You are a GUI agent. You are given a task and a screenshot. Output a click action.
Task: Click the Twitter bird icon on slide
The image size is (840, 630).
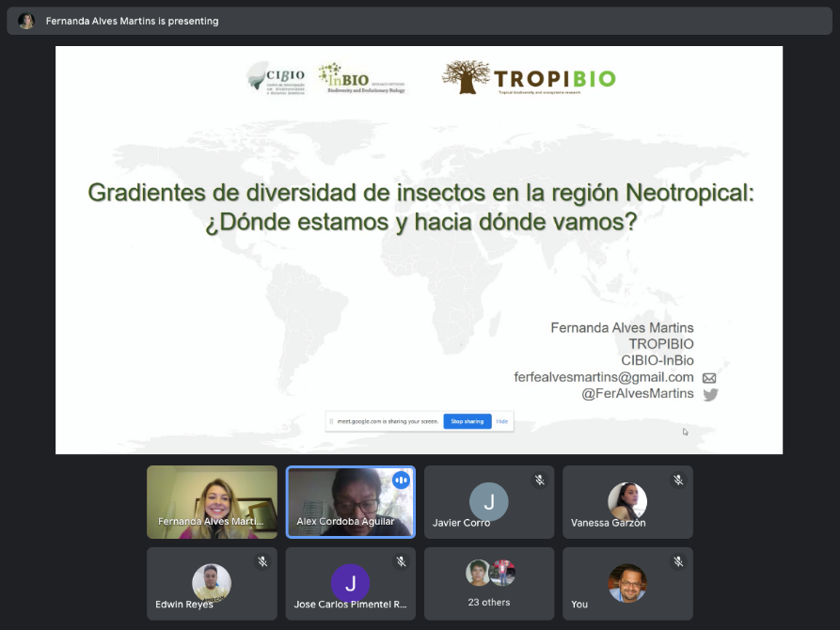pyautogui.click(x=710, y=395)
